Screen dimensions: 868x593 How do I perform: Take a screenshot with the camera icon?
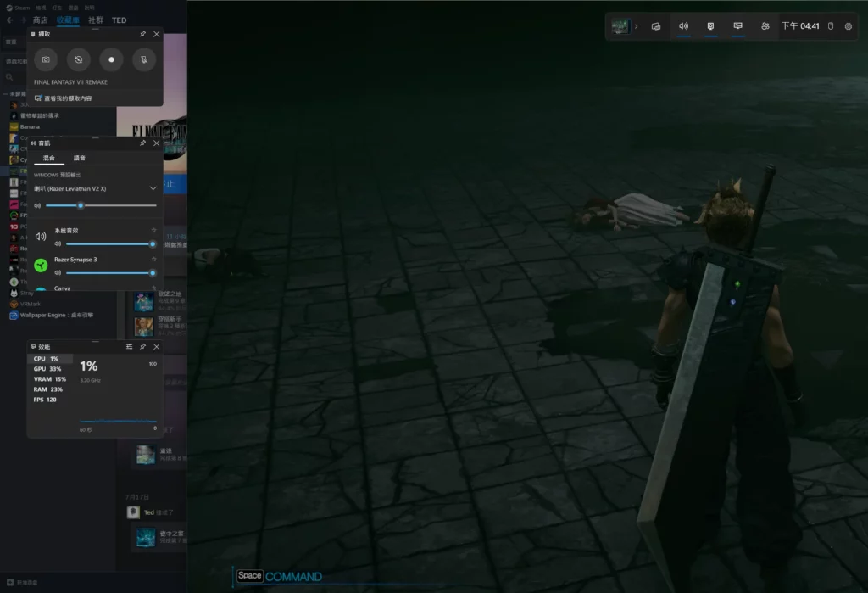click(x=47, y=60)
